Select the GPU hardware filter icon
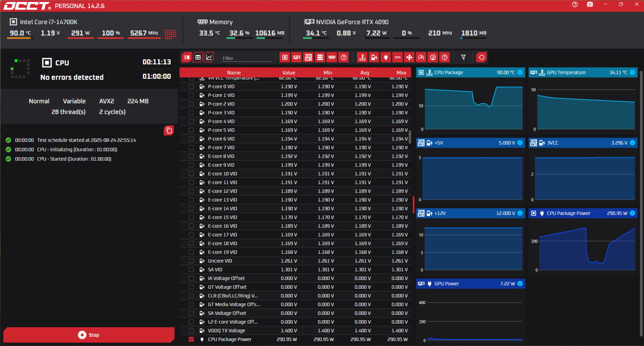The image size is (644, 346). click(x=297, y=58)
